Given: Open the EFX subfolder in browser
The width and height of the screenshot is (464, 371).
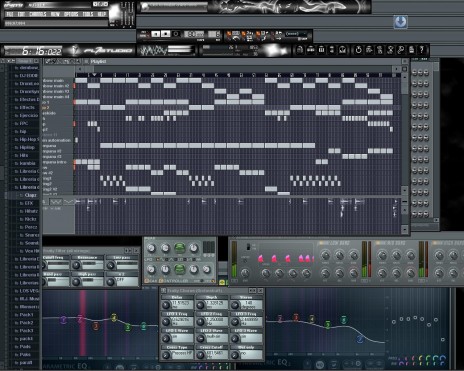Looking at the screenshot, I should pyautogui.click(x=28, y=203).
